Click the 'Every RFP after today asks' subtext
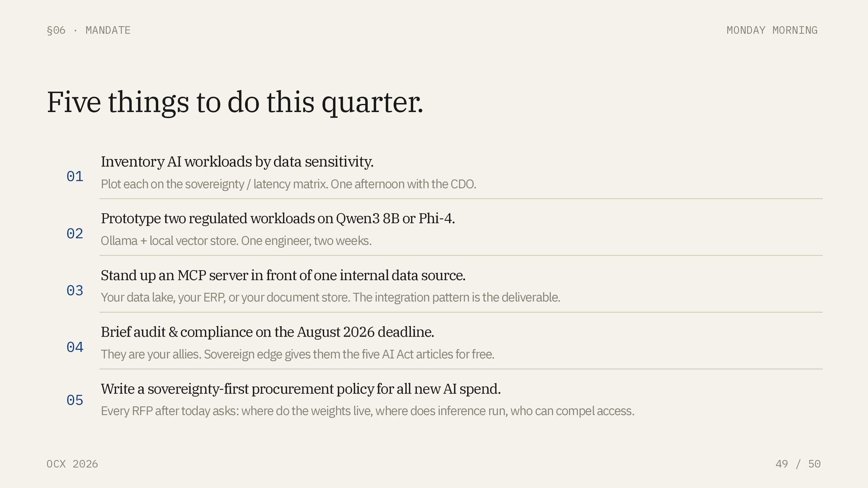Screen dimensions: 868x488 (x=368, y=411)
